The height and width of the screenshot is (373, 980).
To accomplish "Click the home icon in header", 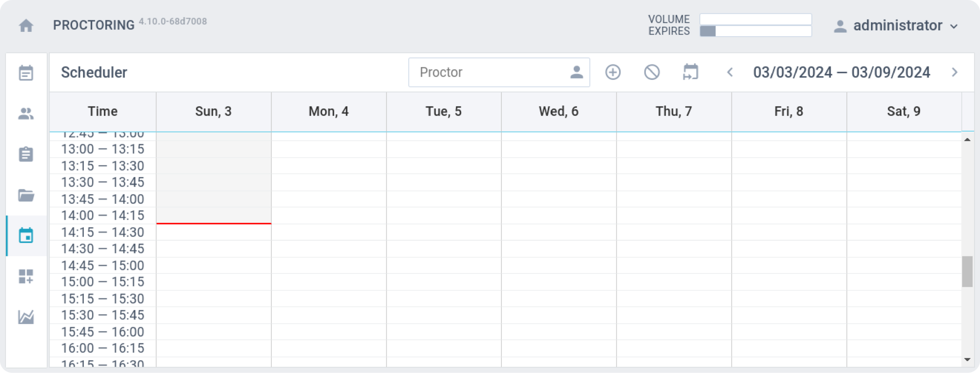I will tap(26, 26).
